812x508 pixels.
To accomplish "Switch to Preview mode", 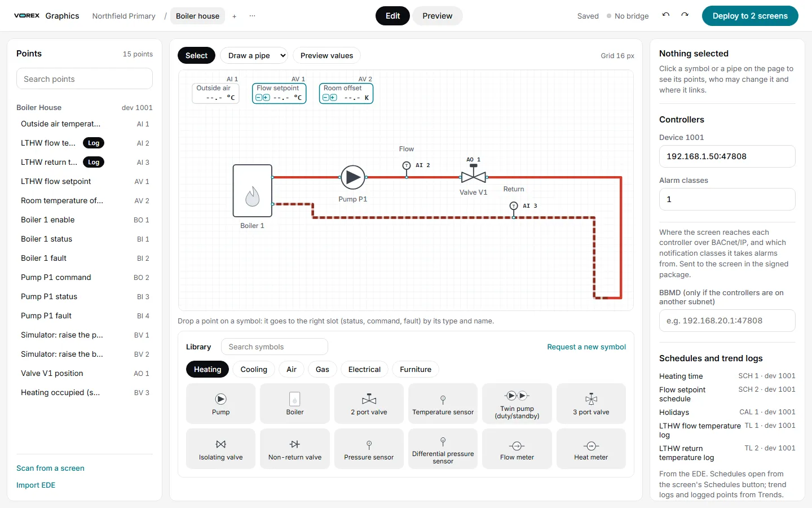I will coord(438,16).
